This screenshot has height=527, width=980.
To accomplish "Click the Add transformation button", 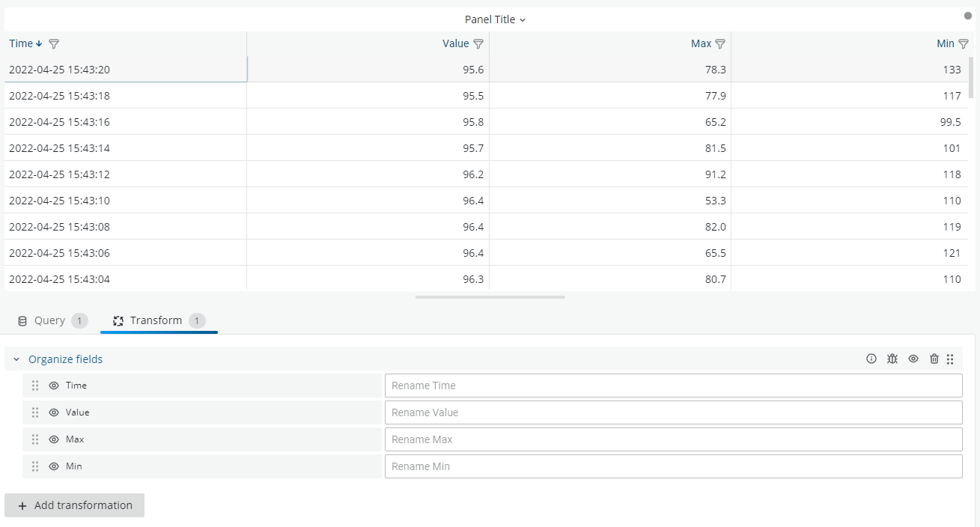I will click(x=74, y=505).
